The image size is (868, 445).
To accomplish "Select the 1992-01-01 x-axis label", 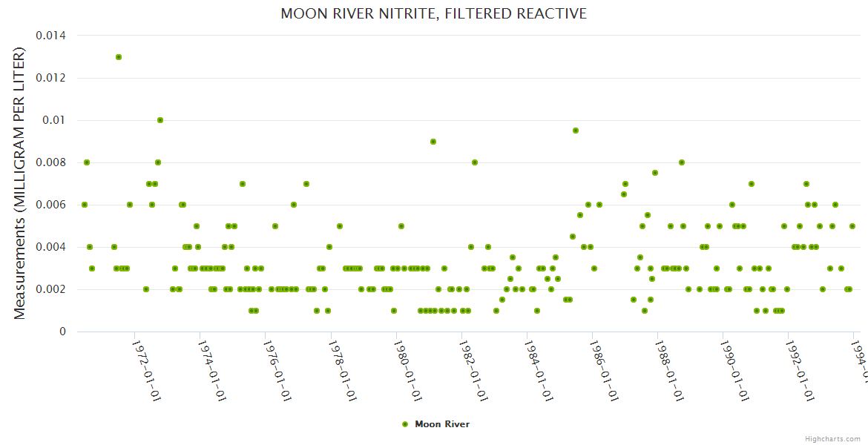I will coord(800,360).
